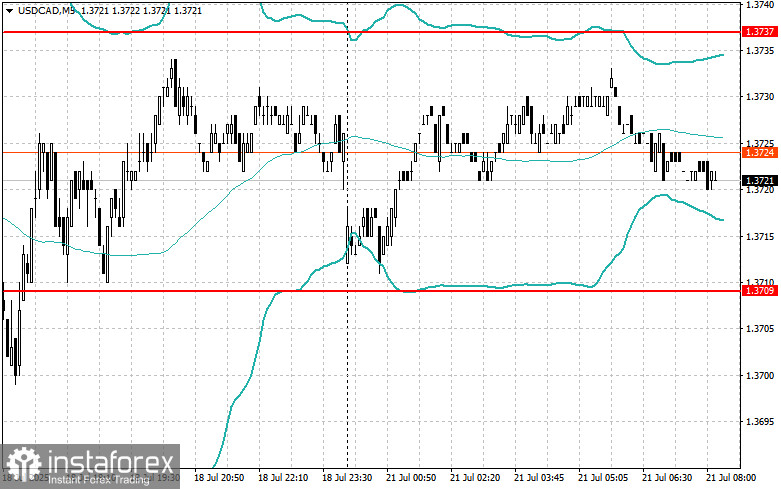The image size is (781, 489).
Task: Click the 21 Jul 02:20 time label
Action: click(475, 478)
